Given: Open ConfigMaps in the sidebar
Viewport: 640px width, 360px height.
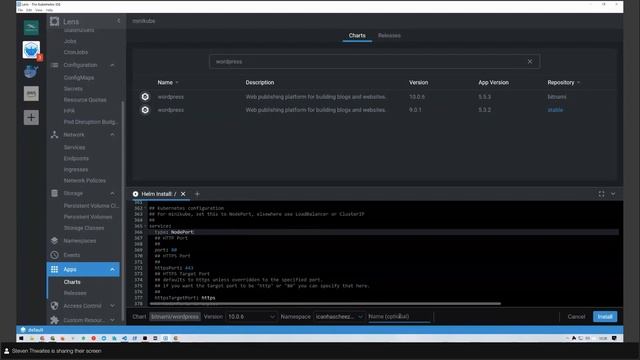Looking at the screenshot, I should click(x=79, y=78).
